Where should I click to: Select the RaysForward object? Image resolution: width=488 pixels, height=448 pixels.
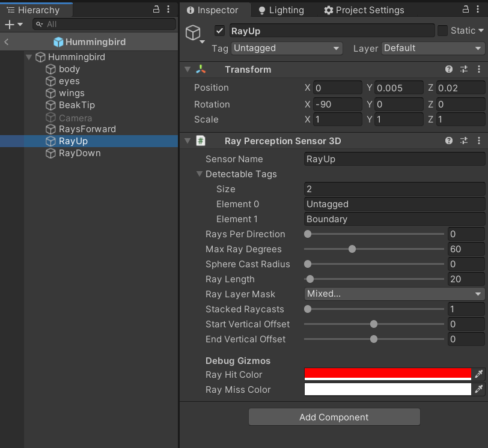89,129
